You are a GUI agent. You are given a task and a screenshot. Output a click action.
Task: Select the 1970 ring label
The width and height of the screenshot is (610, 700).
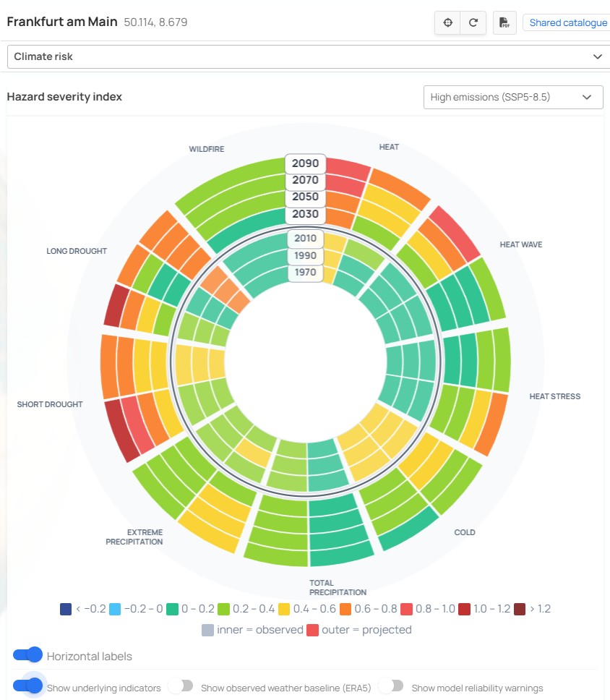pyautogui.click(x=305, y=273)
